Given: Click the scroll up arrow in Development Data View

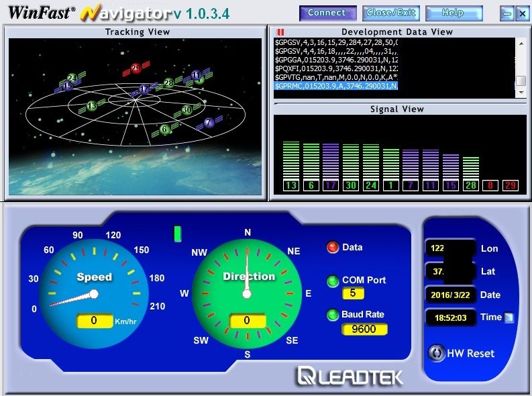Looking at the screenshot, I should coord(521,43).
